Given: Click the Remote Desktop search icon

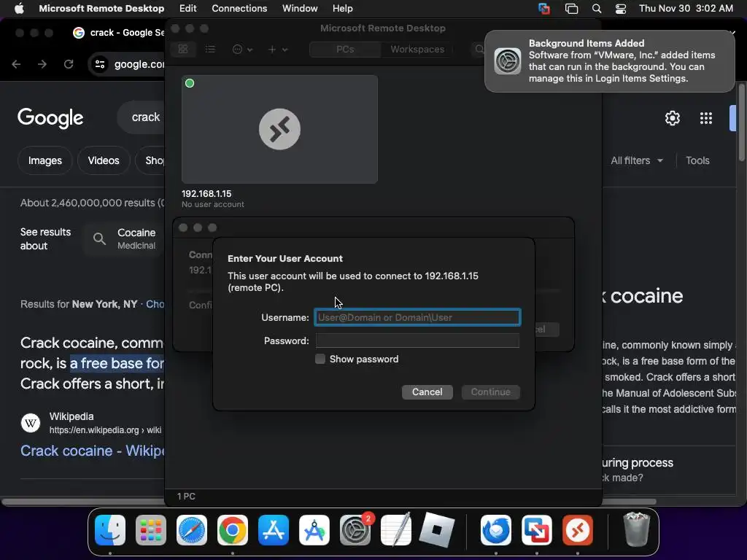Looking at the screenshot, I should 479,49.
